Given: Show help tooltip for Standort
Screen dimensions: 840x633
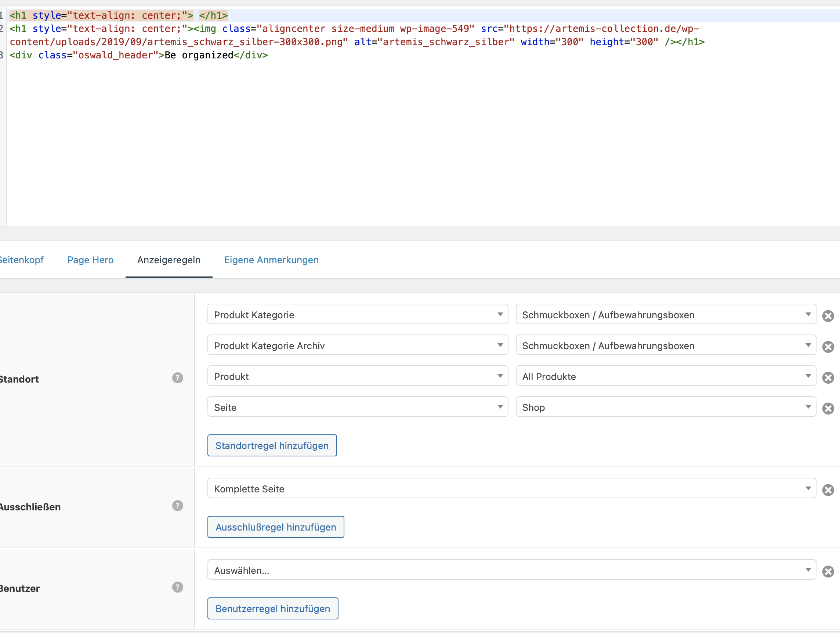Looking at the screenshot, I should (x=177, y=378).
